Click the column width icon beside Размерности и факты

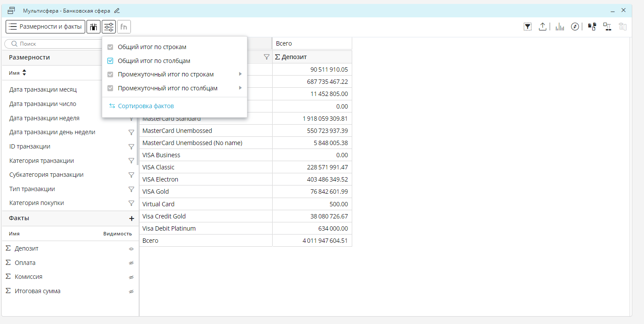click(93, 27)
